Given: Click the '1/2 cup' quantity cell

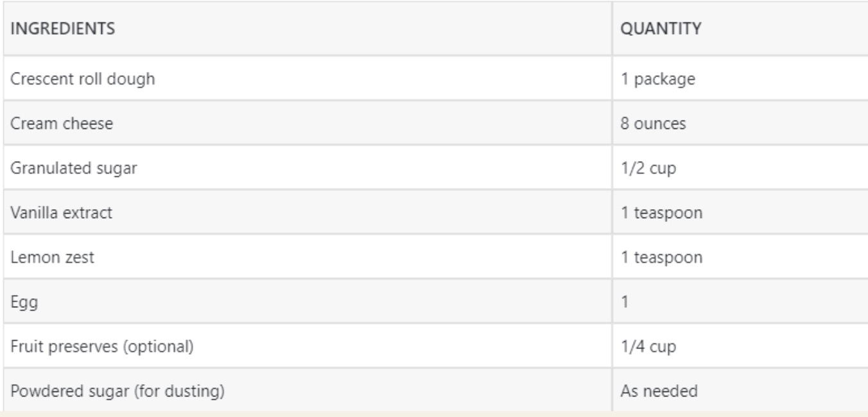Looking at the screenshot, I should click(x=643, y=168).
